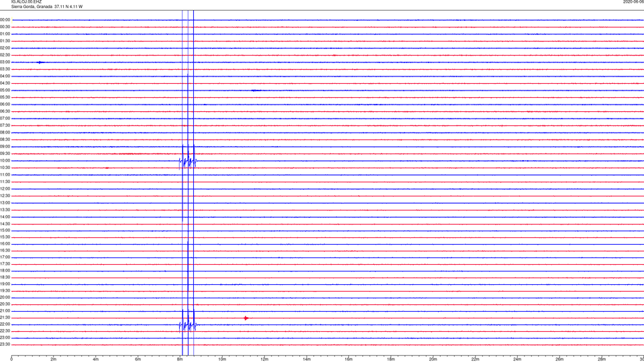Select the 03:30 time row label
The height and width of the screenshot is (362, 644).
pos(5,69)
